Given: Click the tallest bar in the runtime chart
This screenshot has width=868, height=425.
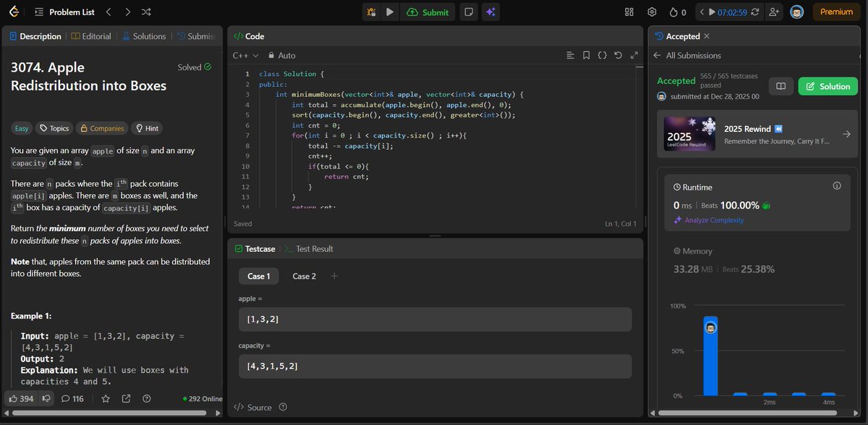Looking at the screenshot, I should click(710, 355).
